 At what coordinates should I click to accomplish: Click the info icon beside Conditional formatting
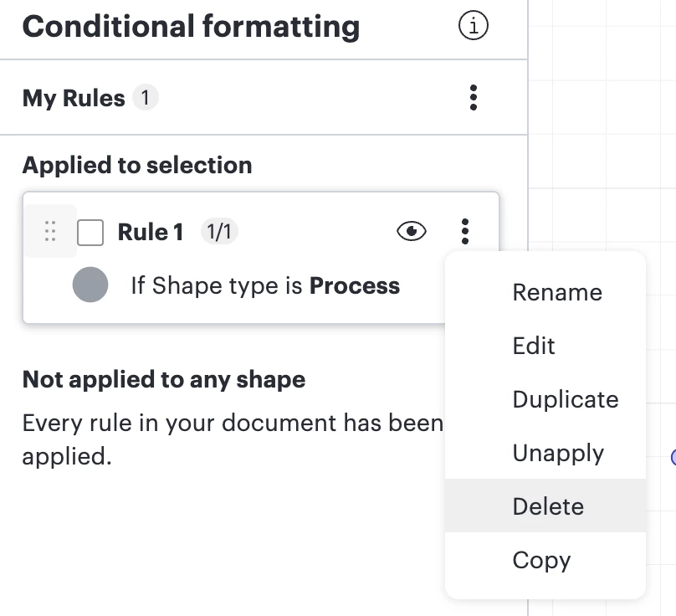[x=474, y=27]
